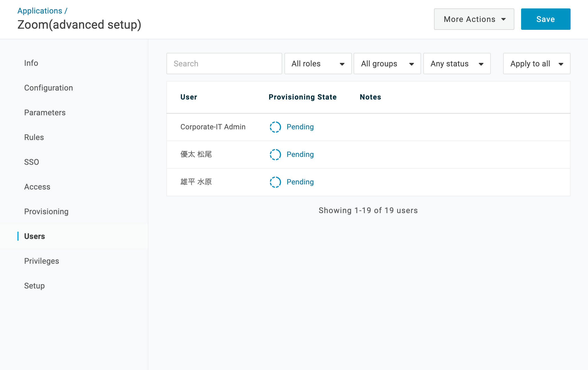Viewport: 588px width, 370px height.
Task: Open the More Actions dropdown
Action: tap(474, 19)
